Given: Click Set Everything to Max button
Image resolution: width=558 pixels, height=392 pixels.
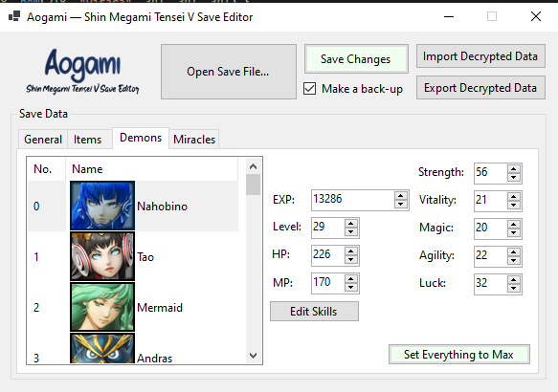Looking at the screenshot, I should point(459,355).
